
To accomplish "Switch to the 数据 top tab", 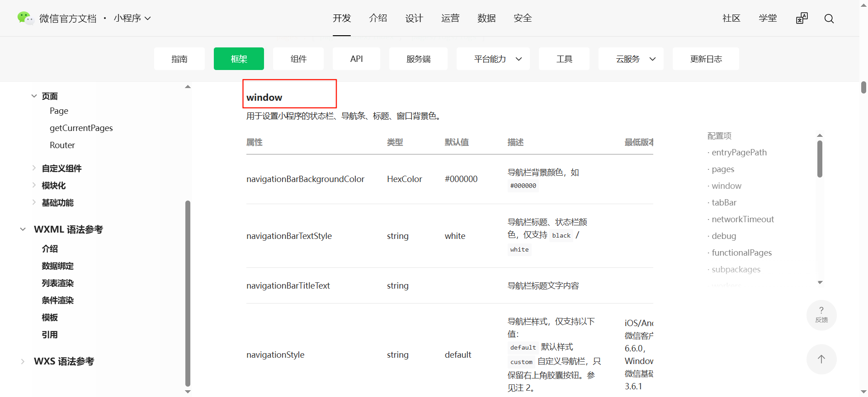I will point(486,18).
